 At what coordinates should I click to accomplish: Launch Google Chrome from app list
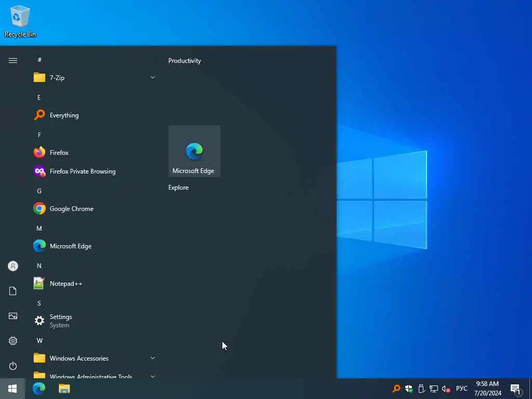coord(95,209)
